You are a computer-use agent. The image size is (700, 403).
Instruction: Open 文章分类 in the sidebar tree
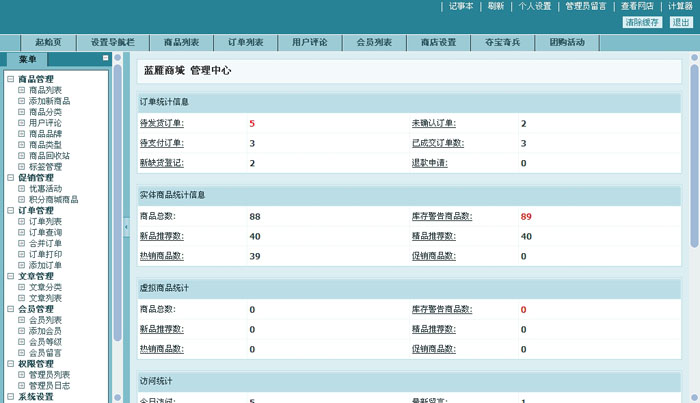tap(45, 287)
